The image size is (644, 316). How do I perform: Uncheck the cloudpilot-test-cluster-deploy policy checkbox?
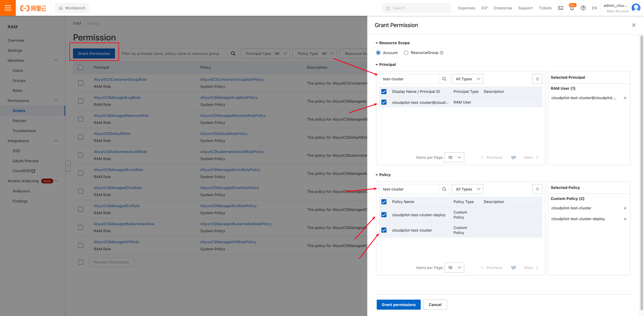384,215
